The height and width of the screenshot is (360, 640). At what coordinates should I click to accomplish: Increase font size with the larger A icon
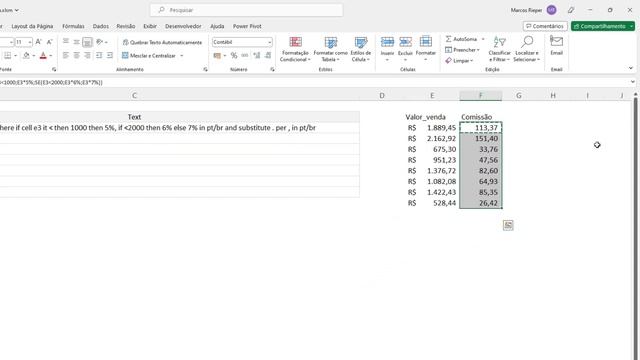(38, 42)
